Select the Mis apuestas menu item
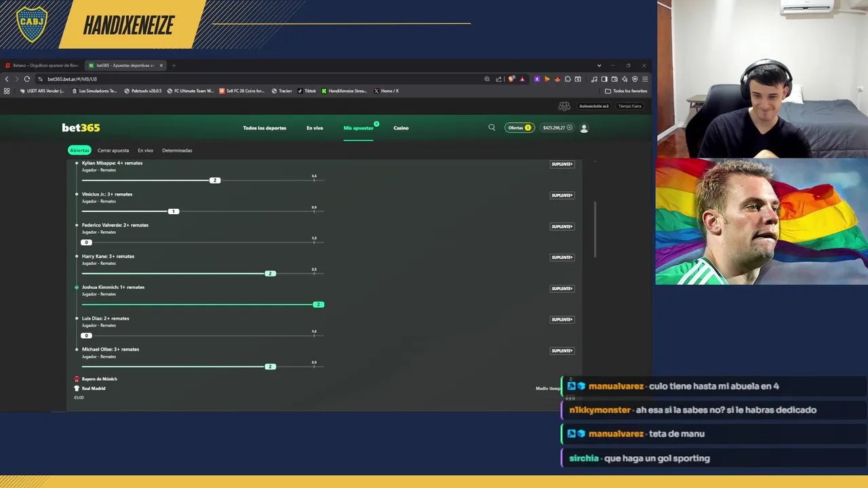The image size is (868, 488). coord(358,128)
